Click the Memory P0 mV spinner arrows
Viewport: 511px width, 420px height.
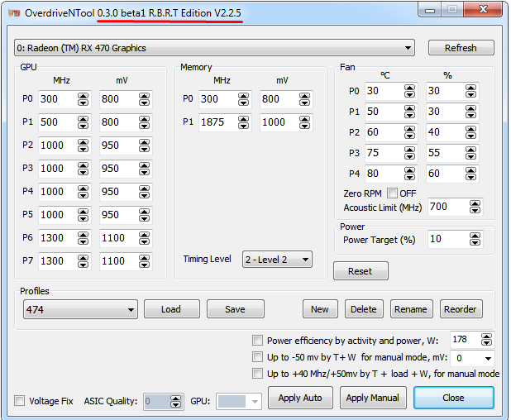tap(305, 99)
